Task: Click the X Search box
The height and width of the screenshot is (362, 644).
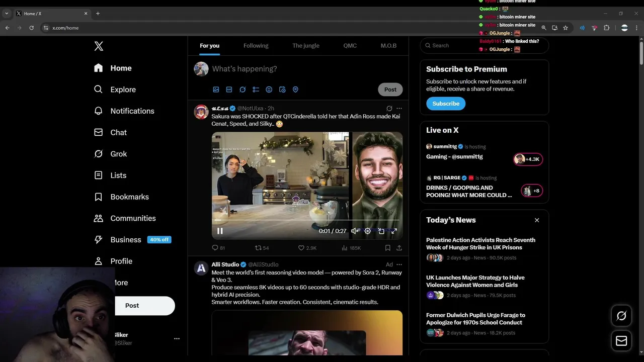Action: tap(484, 45)
